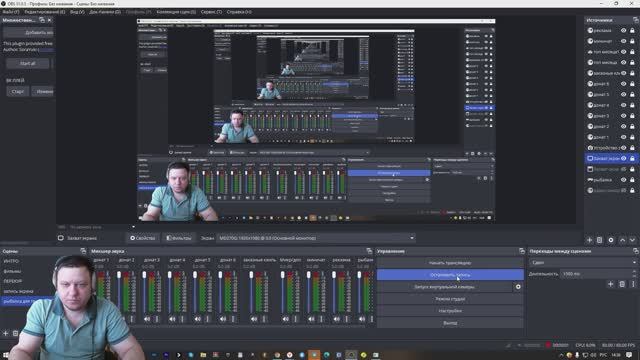Move selected source down with arrow icon
The image size is (640, 360).
pyautogui.click(x=632, y=240)
